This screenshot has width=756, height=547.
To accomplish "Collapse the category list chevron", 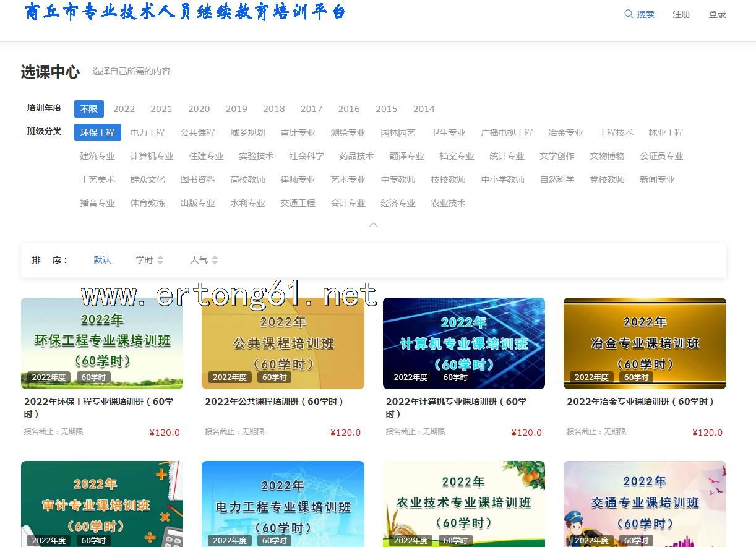I will pos(373,225).
